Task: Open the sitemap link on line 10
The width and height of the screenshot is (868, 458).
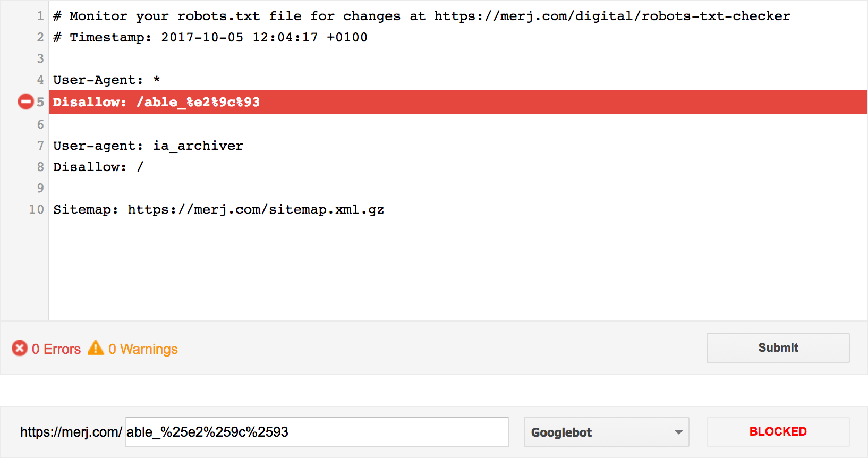Action: [x=255, y=209]
